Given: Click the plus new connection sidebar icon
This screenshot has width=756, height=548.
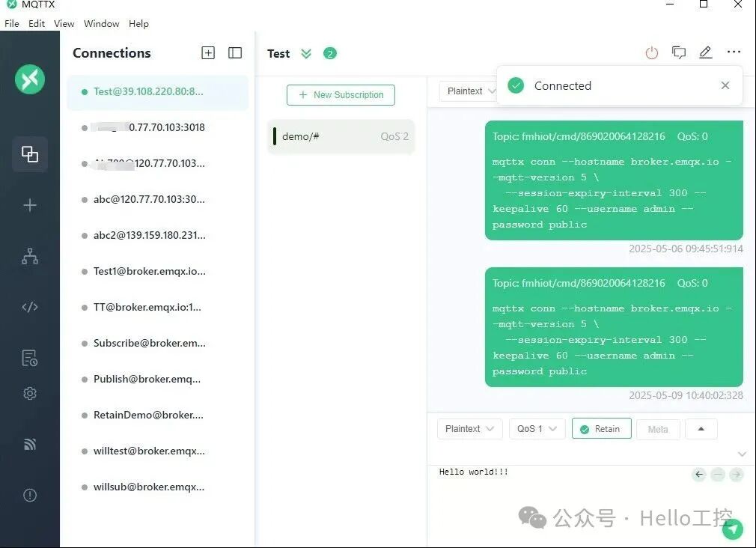Looking at the screenshot, I should [30, 205].
